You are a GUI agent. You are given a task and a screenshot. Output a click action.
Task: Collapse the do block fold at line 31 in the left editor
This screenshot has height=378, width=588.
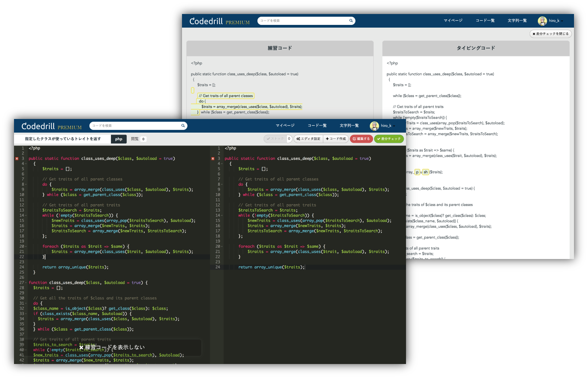tap(26, 303)
